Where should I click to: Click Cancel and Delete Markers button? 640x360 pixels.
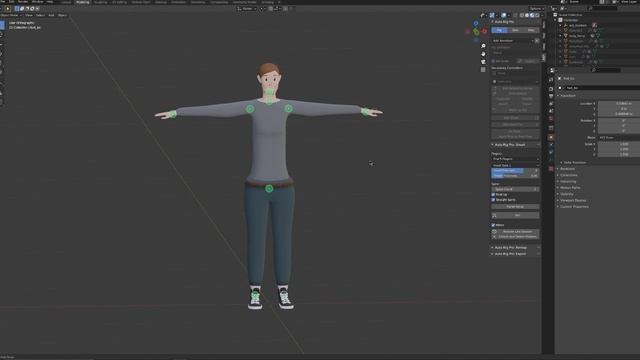click(x=515, y=237)
